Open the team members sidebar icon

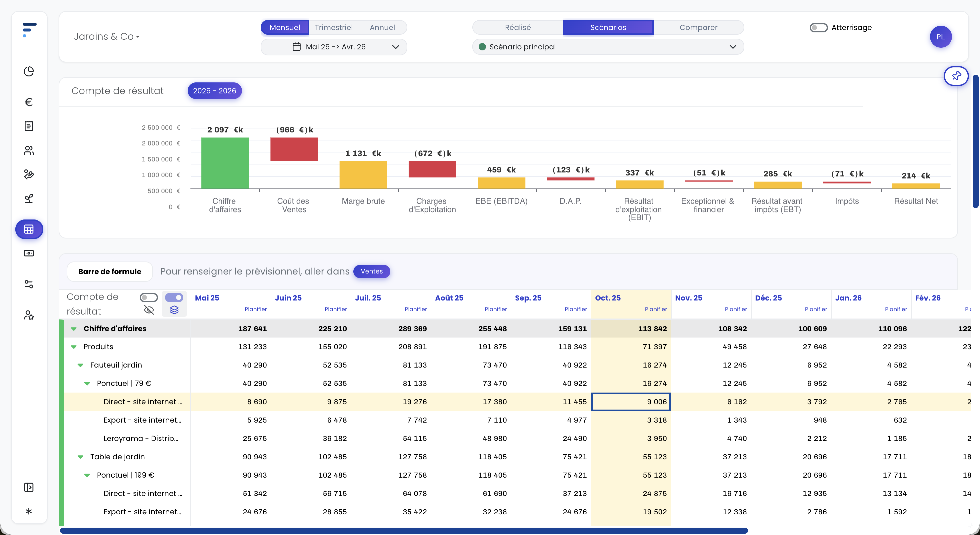29,150
